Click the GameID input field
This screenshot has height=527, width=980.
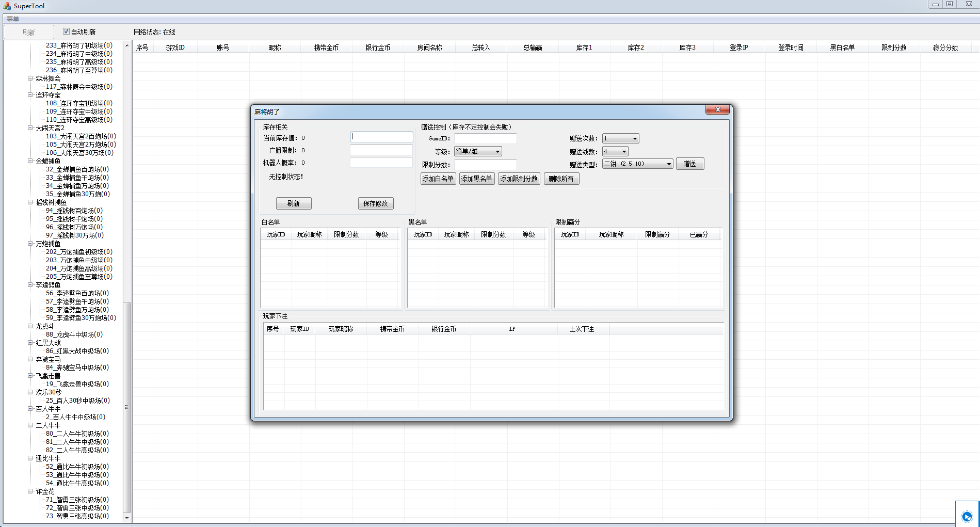[x=485, y=138]
